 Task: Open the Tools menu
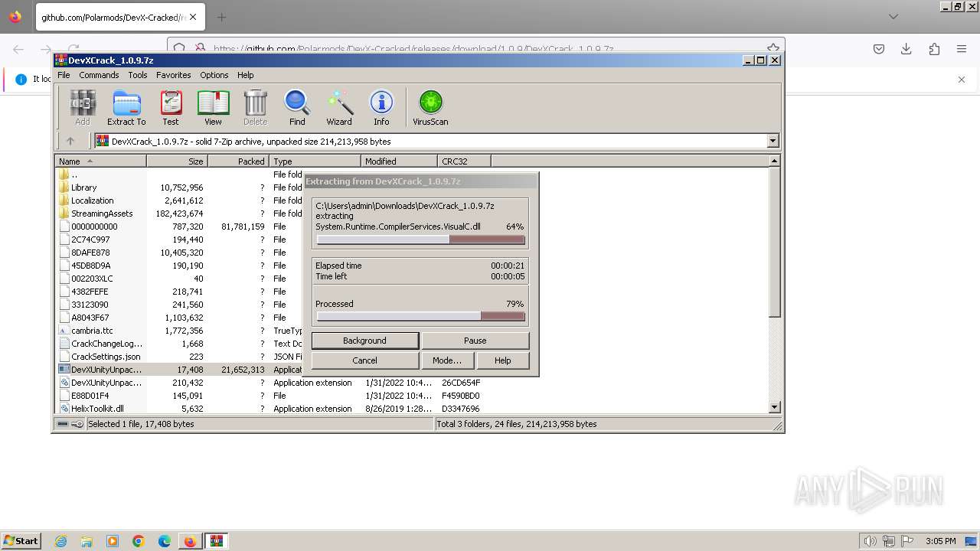coord(138,75)
